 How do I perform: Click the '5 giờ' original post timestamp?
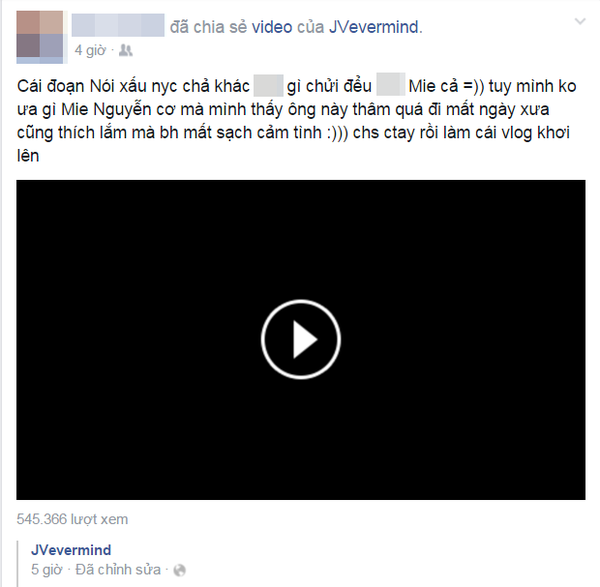point(47,570)
